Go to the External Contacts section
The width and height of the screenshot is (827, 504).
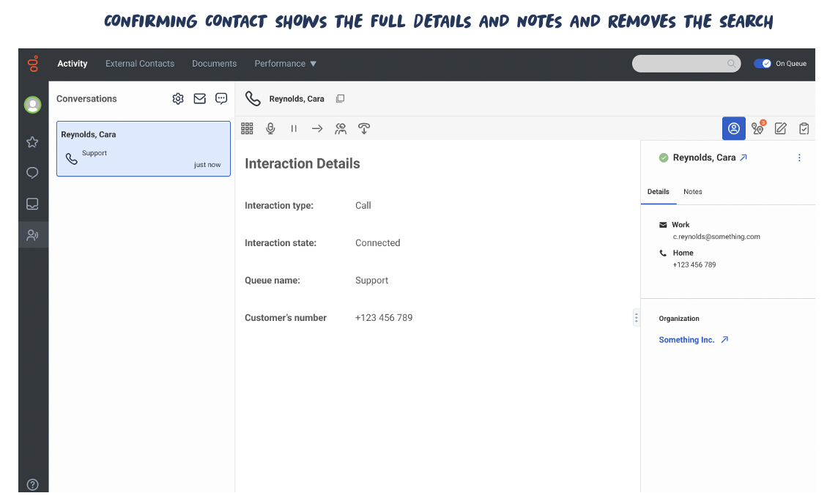click(139, 64)
